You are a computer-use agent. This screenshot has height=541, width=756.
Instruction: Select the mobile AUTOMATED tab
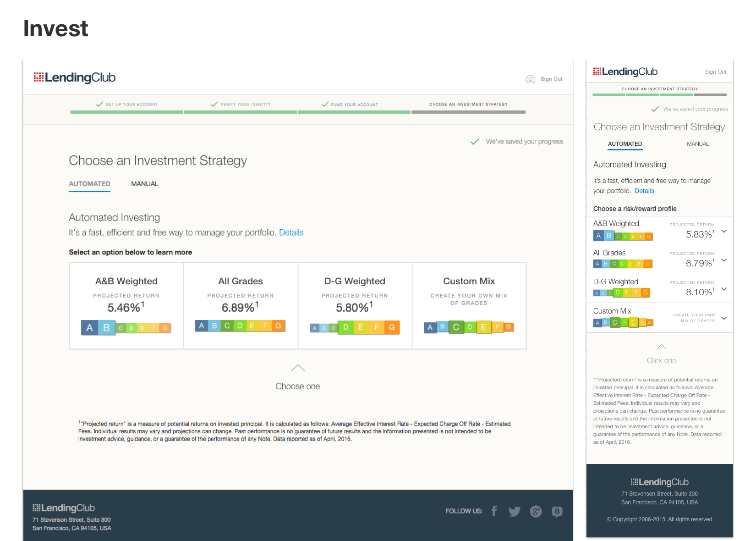coord(625,144)
